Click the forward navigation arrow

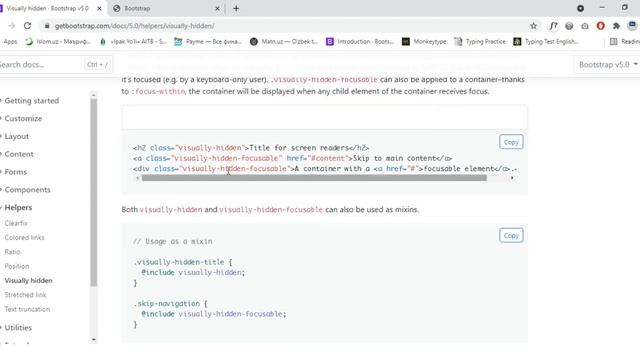(x=11, y=26)
